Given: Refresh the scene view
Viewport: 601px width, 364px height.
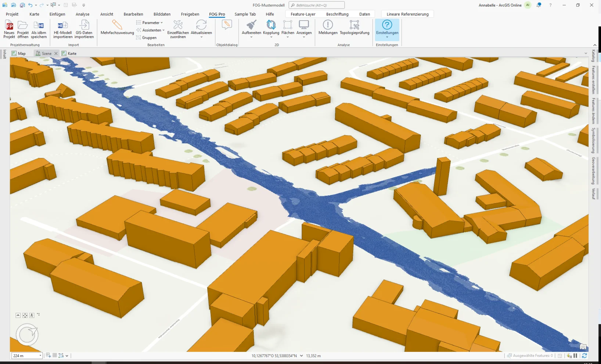Looking at the screenshot, I should 584,356.
